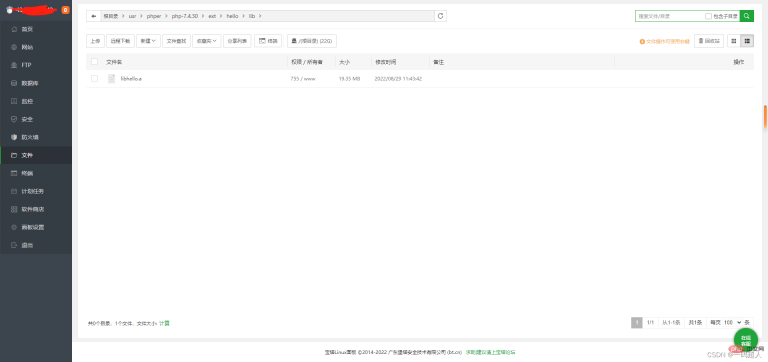Enable the include-subdirectories search checkbox
768x362 pixels.
pos(708,16)
